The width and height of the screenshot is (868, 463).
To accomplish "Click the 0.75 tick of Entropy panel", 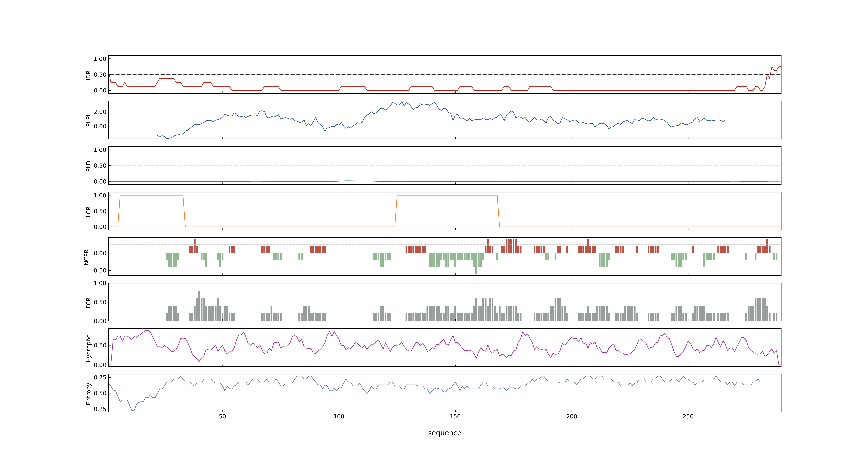I will pos(100,377).
